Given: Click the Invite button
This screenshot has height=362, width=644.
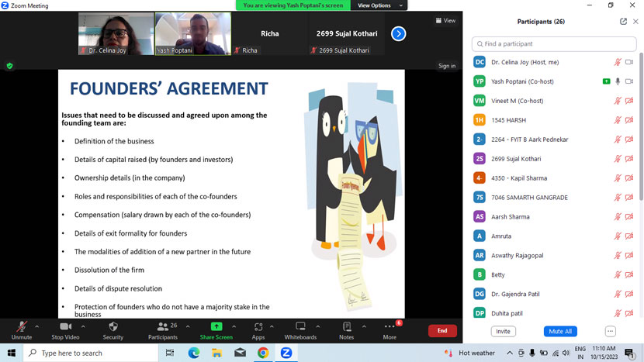Looking at the screenshot, I should [x=504, y=331].
